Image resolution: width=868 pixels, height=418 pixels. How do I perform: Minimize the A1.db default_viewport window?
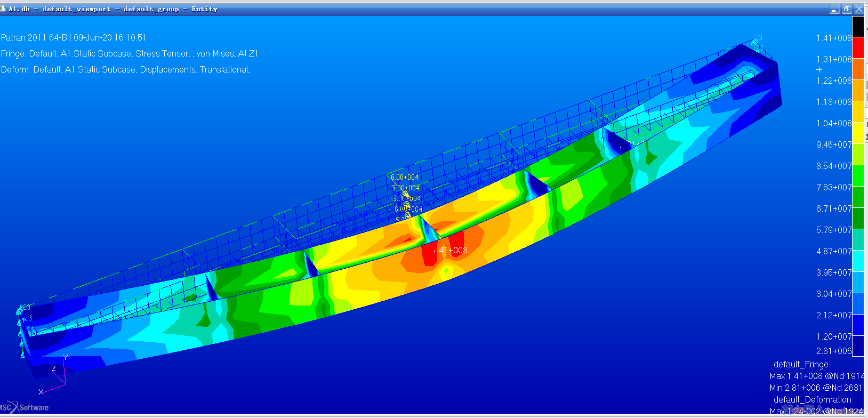[835, 9]
